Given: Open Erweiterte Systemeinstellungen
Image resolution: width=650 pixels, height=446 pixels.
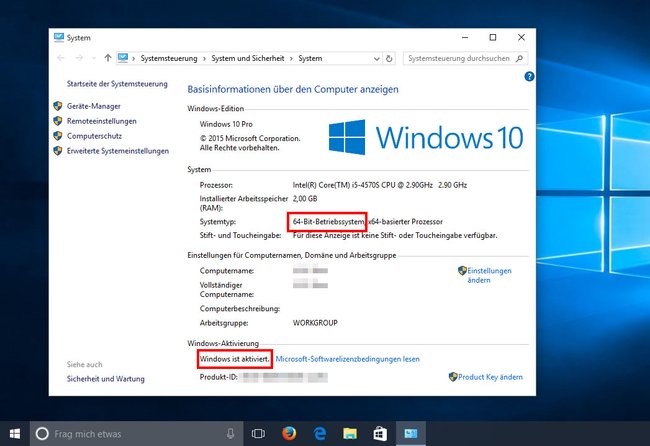Looking at the screenshot, I should (x=118, y=151).
